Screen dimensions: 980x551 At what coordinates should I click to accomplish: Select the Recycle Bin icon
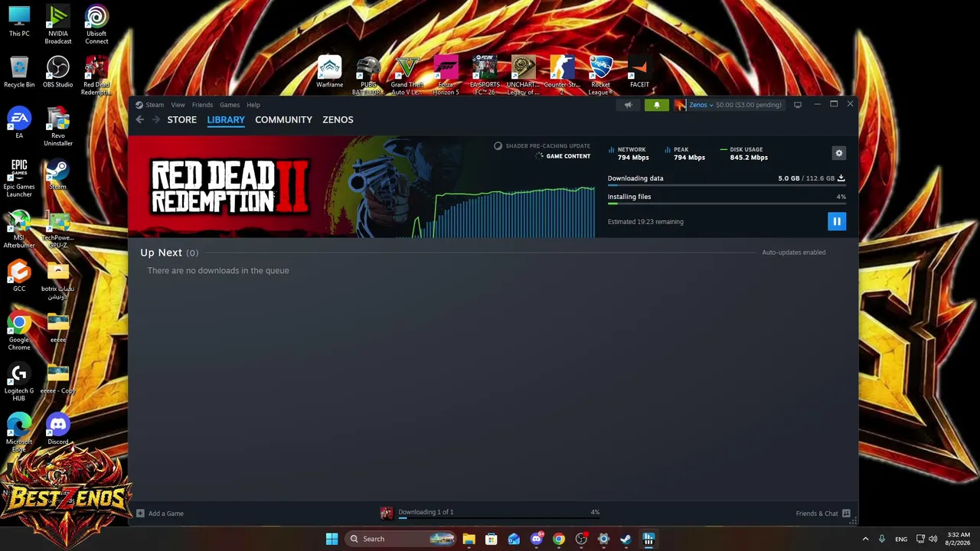click(x=19, y=73)
